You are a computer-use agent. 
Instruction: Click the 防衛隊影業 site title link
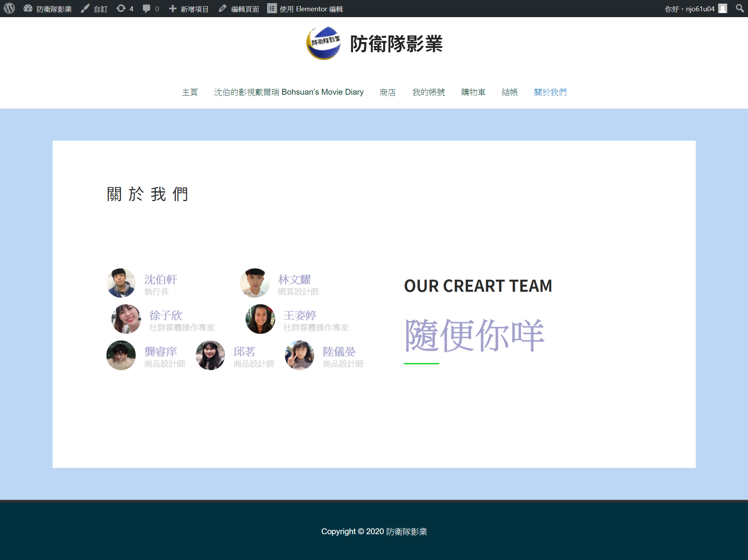(x=396, y=44)
